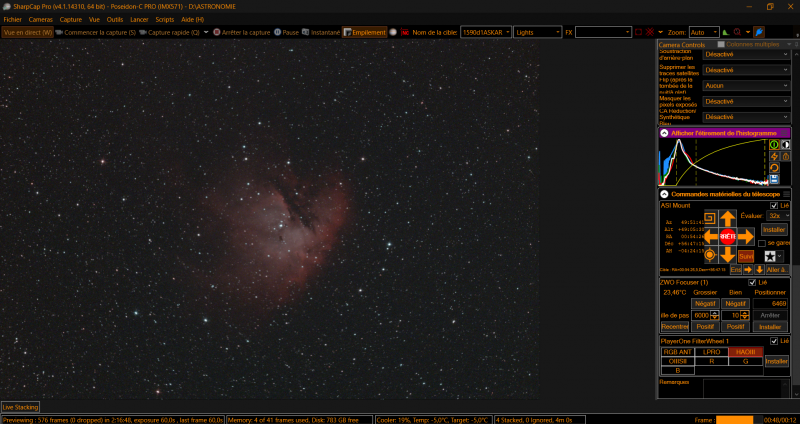Image resolution: width=800 pixels, height=424 pixels.
Task: Click the blue plug icon in toolbar
Action: [759, 32]
